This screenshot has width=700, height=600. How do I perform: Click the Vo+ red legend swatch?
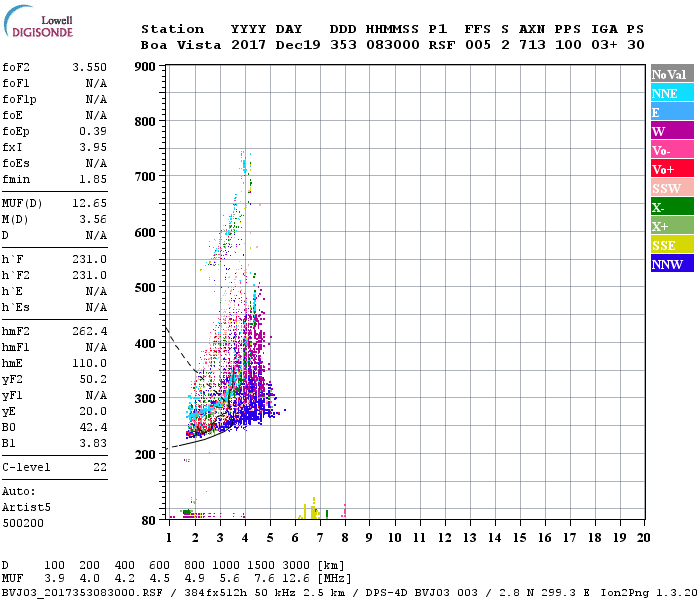click(x=671, y=169)
